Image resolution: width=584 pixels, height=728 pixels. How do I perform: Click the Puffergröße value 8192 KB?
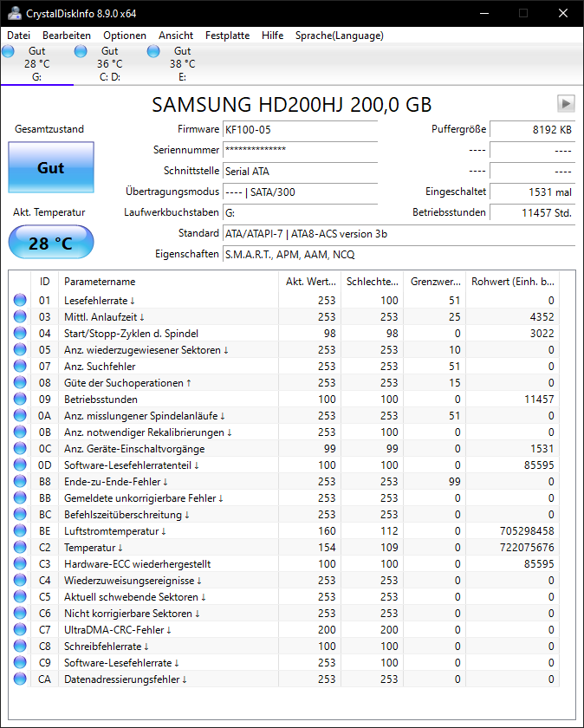click(533, 129)
